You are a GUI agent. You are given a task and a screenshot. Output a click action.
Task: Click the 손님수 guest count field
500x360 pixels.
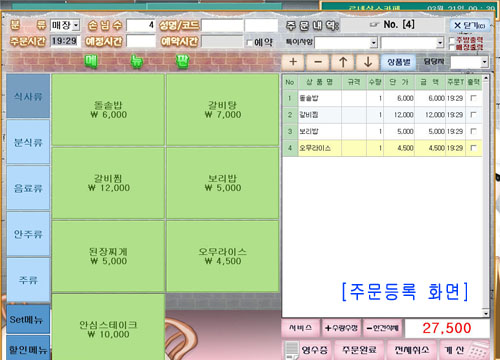pyautogui.click(x=141, y=25)
